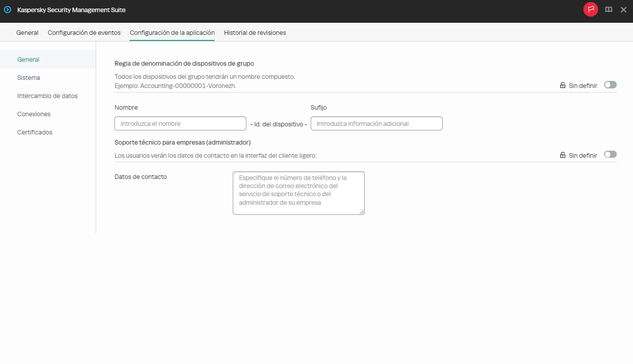This screenshot has height=364, width=633.
Task: Enable the technical support contact toggle
Action: 610,154
